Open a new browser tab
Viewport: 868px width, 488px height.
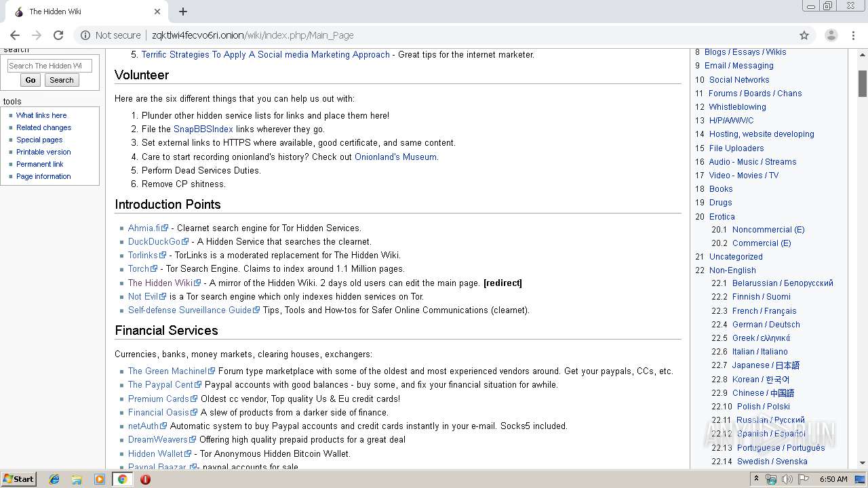183,12
